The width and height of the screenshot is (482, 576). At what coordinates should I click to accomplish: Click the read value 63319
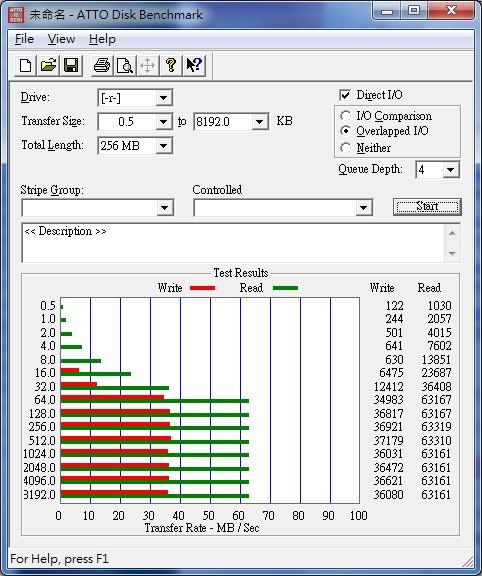point(436,427)
